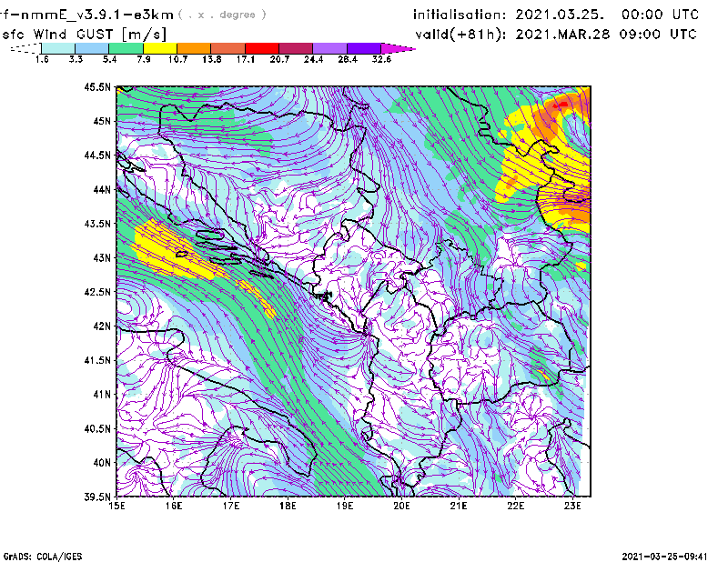Click the "00:00 UTC" initialisation time

tap(661, 15)
